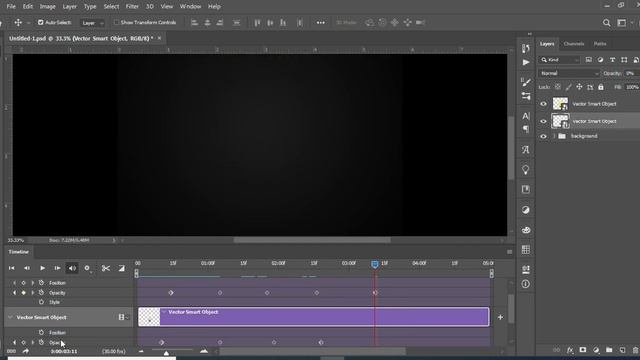Screen dimensions: 640x360
Task: Select the Move tool icon in options bar
Action: coord(18,22)
